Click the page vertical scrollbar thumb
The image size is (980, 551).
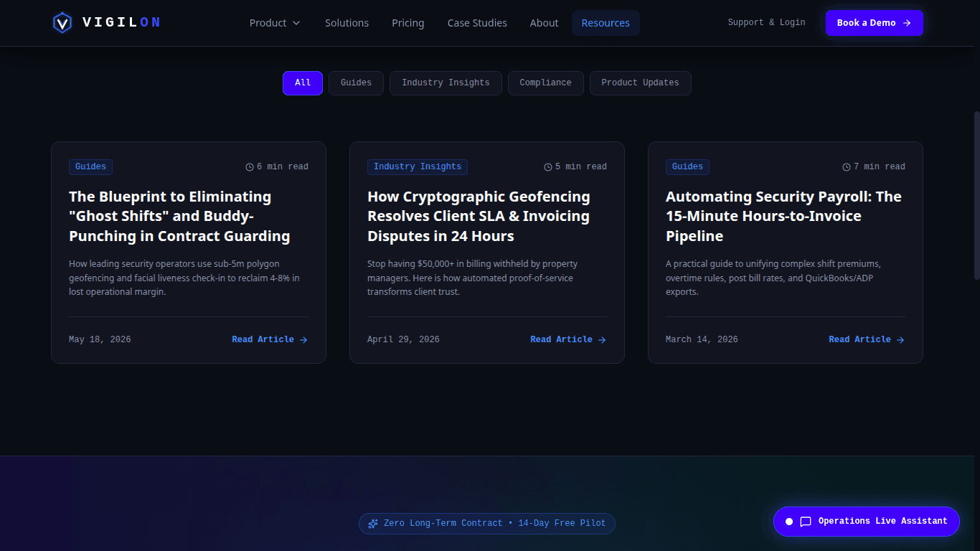[976, 195]
